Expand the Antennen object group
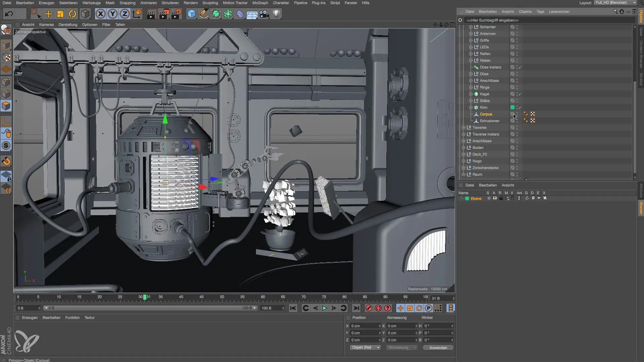Viewport: 644px width, 362px height. 471,34
